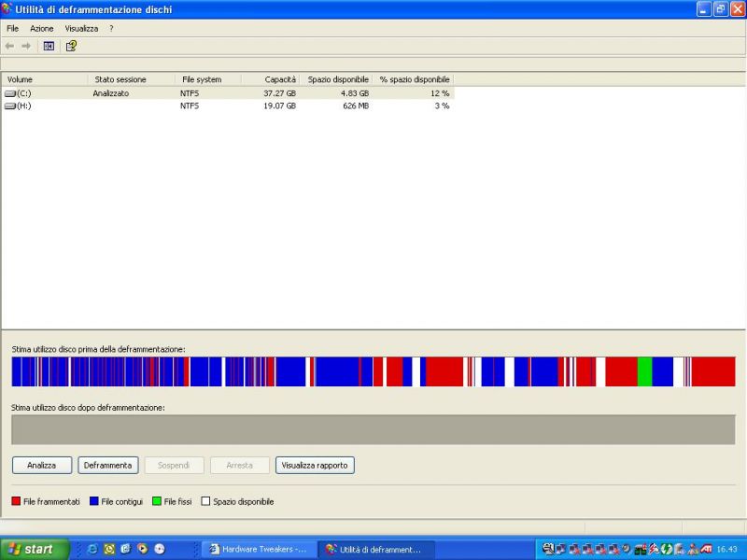Sort by File system column header
Viewport: 747px width, 560px height.
[x=208, y=79]
